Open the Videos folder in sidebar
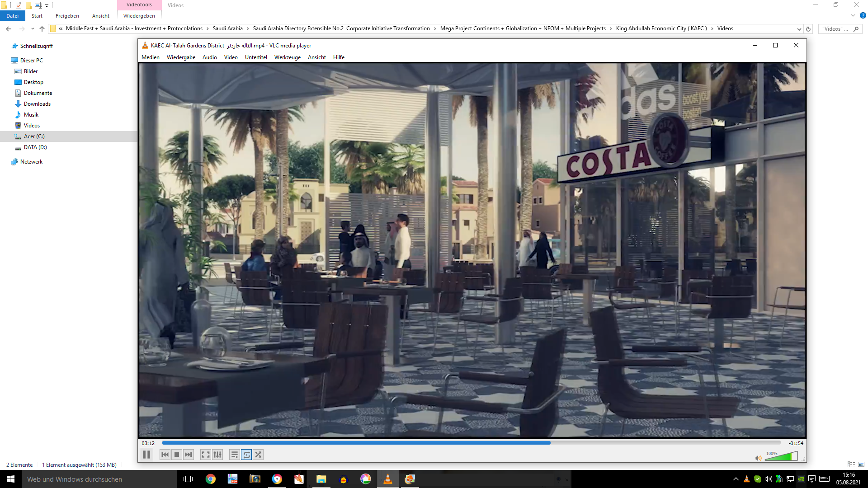The image size is (868, 488). click(x=32, y=126)
